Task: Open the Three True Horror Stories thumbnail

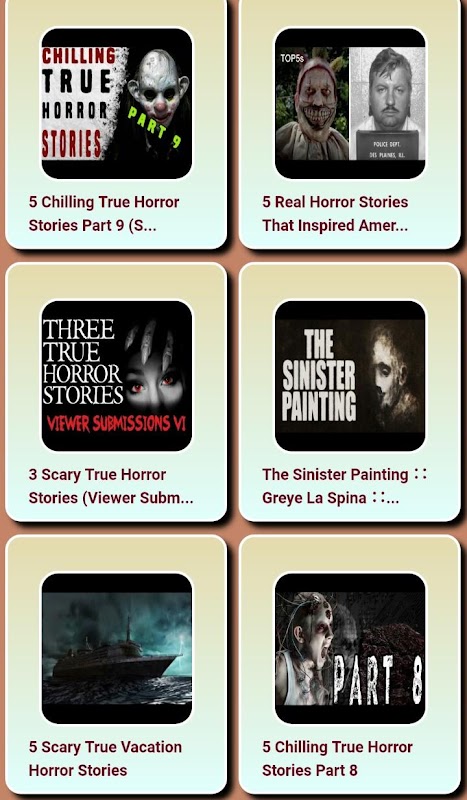Action: (116, 376)
